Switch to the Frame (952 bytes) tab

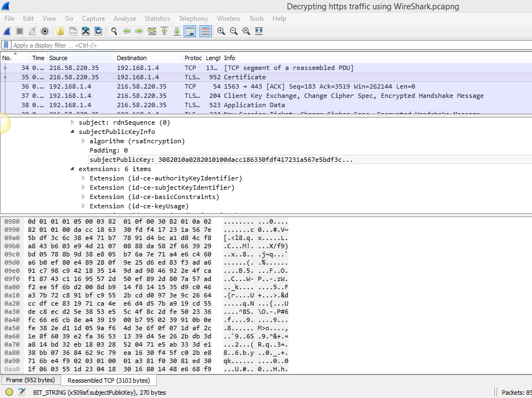30,380
